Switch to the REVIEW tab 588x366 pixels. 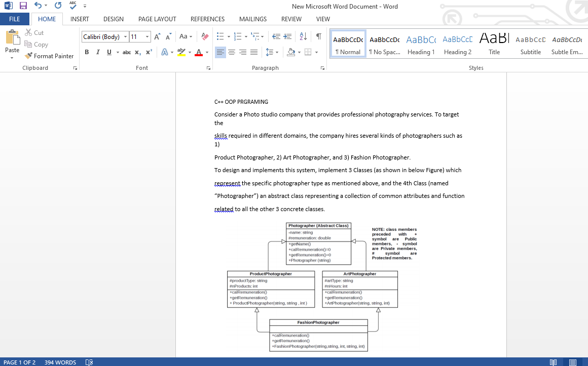click(x=291, y=19)
